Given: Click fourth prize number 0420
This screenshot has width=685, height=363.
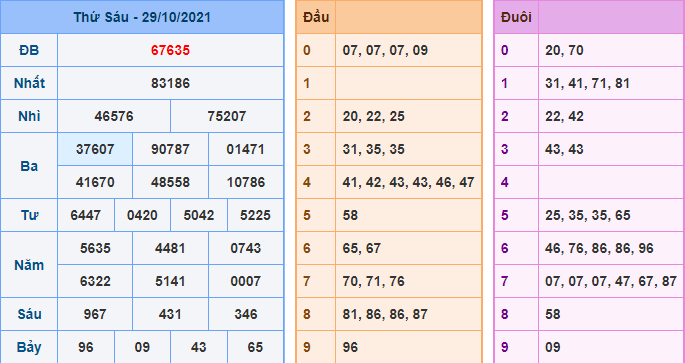Looking at the screenshot, I should click(x=142, y=215).
